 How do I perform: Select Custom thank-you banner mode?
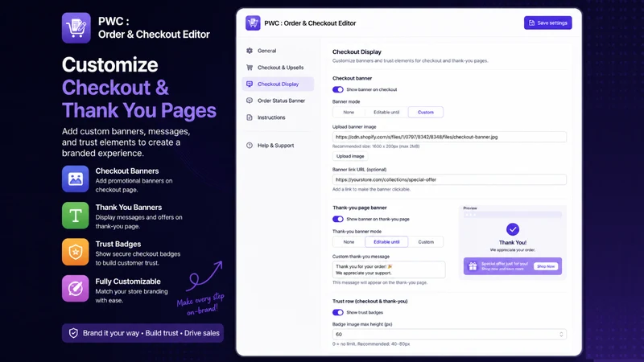[426, 242]
